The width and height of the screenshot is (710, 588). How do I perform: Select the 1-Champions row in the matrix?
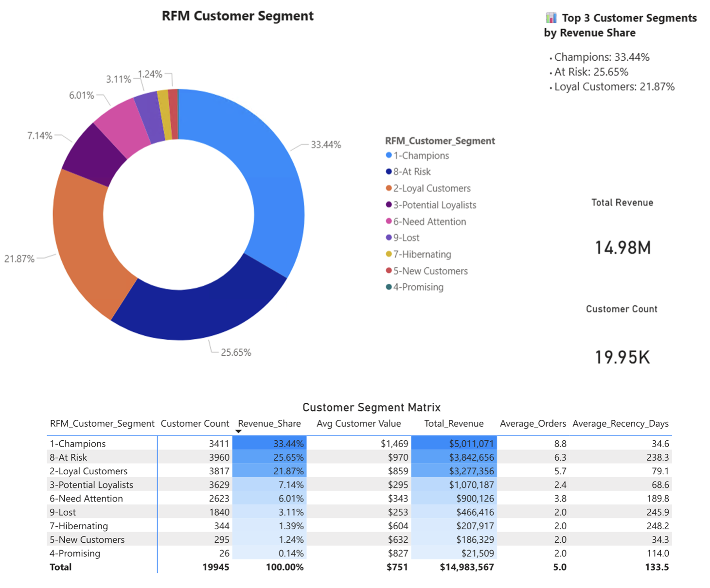[78, 444]
